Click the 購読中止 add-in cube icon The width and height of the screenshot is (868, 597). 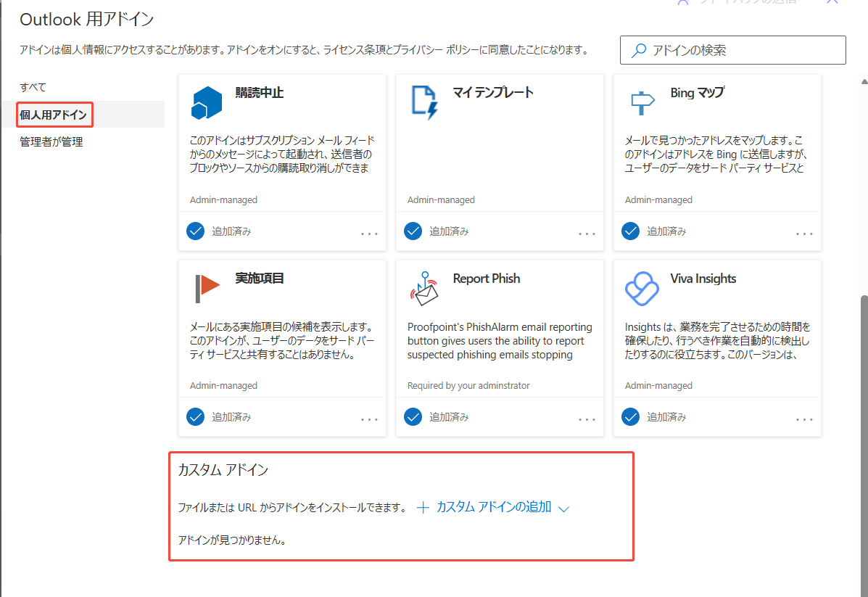(207, 102)
